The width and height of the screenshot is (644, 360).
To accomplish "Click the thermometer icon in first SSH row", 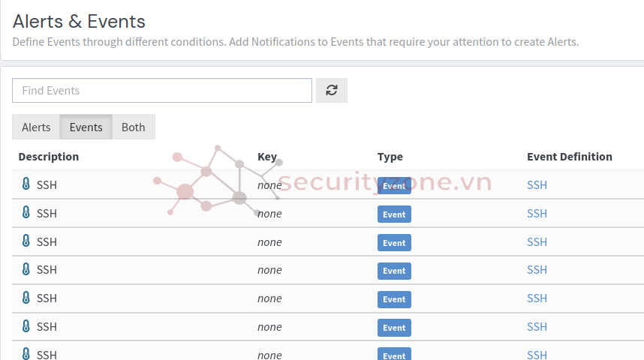I will (x=26, y=184).
